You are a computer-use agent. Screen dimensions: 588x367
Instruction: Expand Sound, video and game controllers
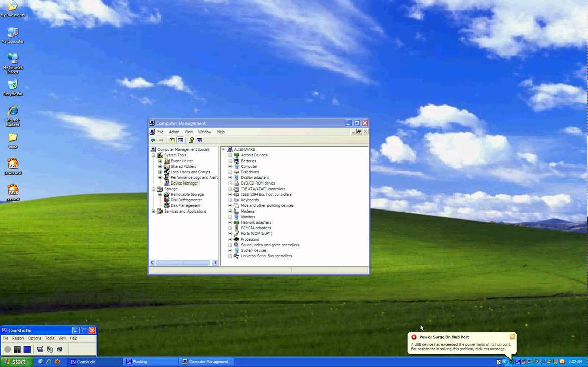230,245
